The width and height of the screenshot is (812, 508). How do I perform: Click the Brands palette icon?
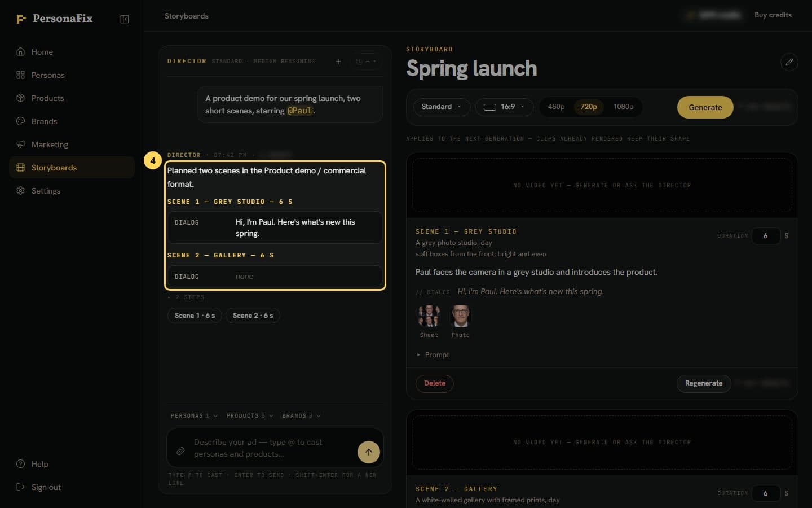[21, 121]
